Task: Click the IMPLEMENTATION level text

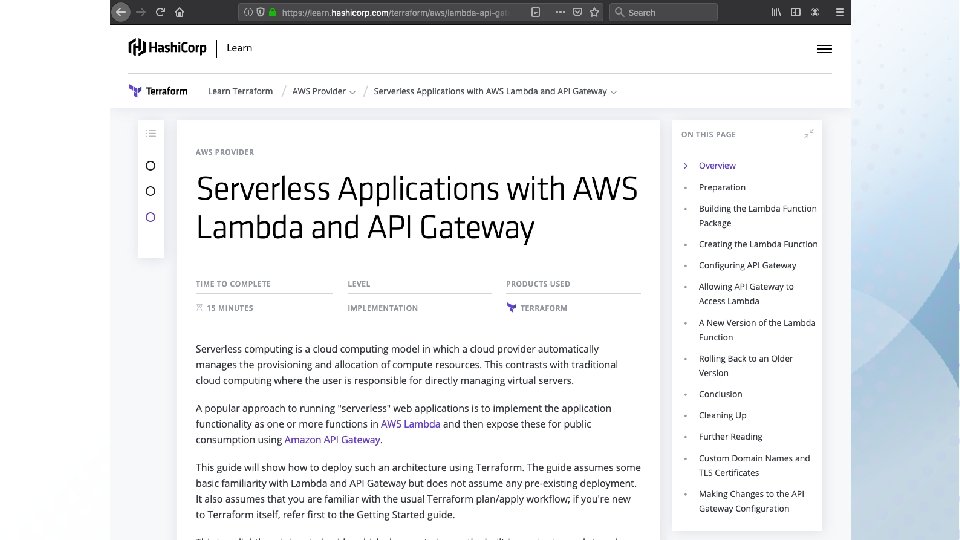Action: [383, 308]
